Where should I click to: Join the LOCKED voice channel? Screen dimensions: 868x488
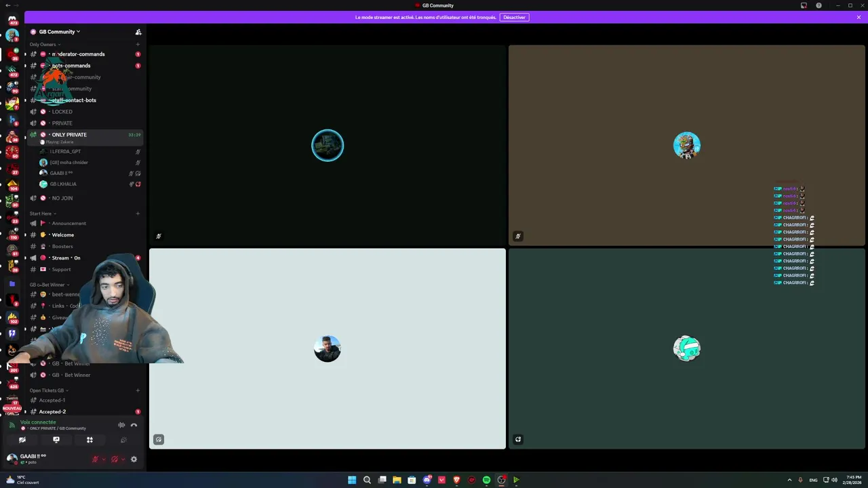[x=85, y=112]
